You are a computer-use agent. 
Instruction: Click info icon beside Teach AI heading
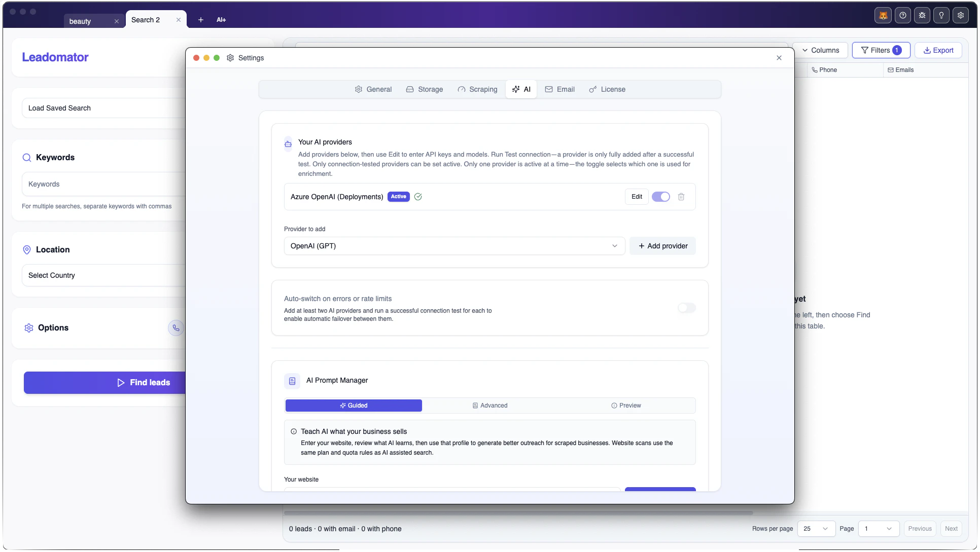[294, 432]
